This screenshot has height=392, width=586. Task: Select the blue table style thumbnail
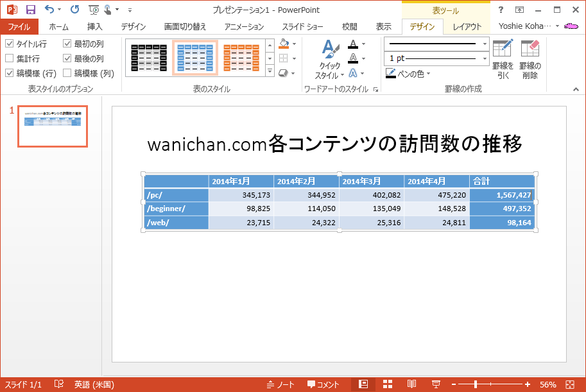pyautogui.click(x=195, y=58)
